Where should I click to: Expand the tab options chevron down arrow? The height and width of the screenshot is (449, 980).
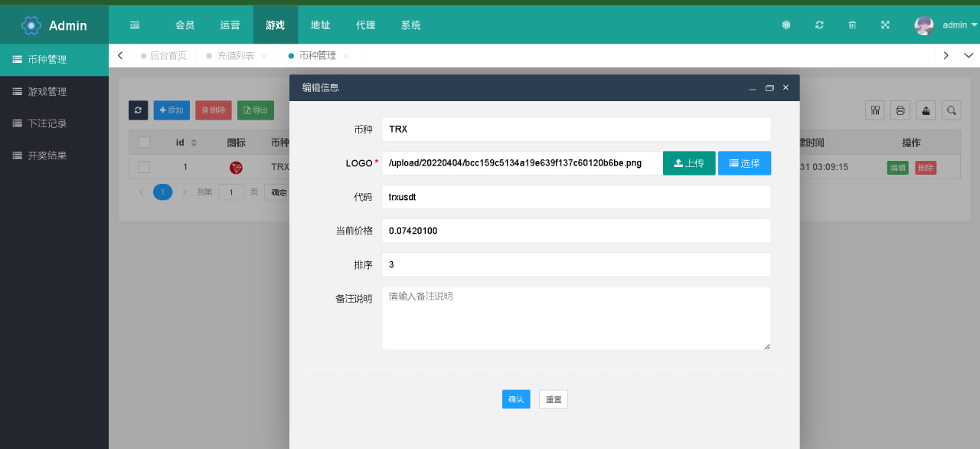pyautogui.click(x=969, y=56)
